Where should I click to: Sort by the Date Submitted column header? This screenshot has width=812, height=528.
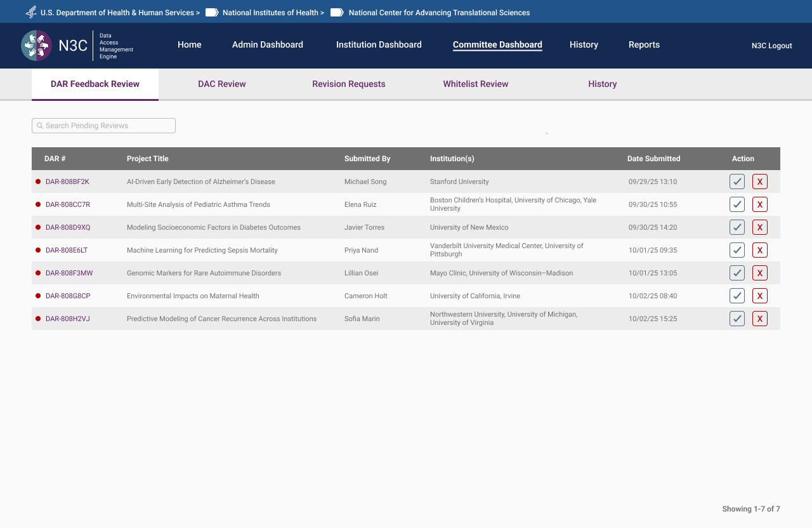click(x=653, y=159)
